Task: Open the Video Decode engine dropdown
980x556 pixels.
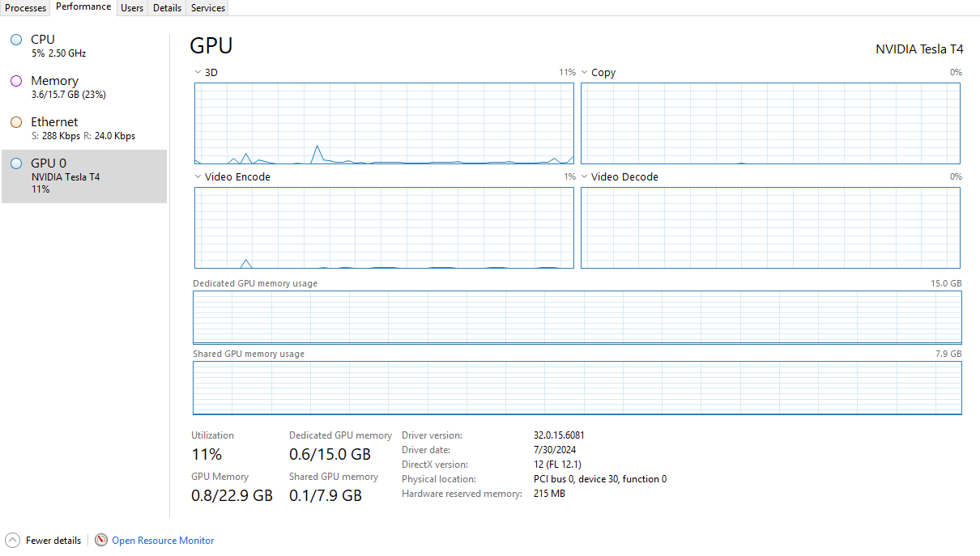Action: [584, 176]
